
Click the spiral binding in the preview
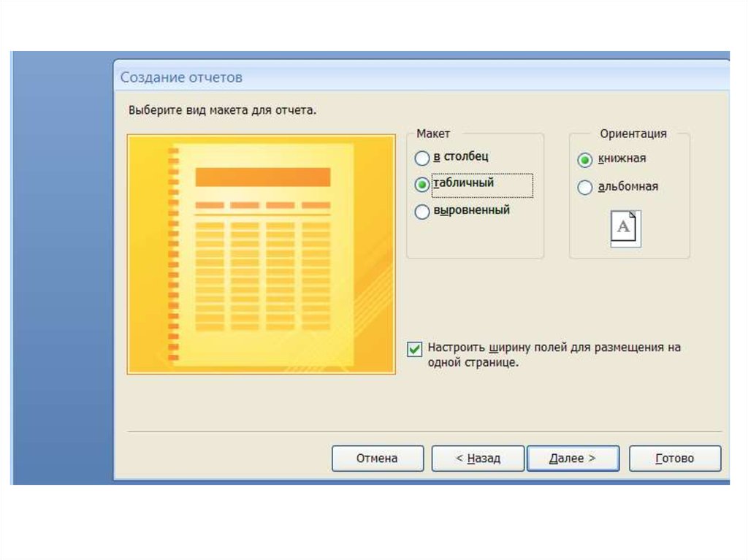pyautogui.click(x=173, y=254)
